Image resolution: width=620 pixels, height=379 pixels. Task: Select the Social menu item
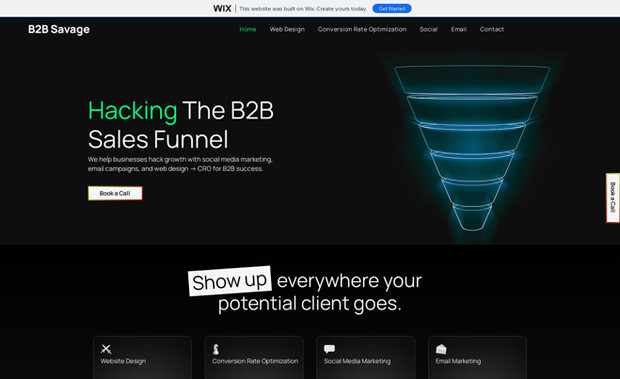tap(429, 29)
